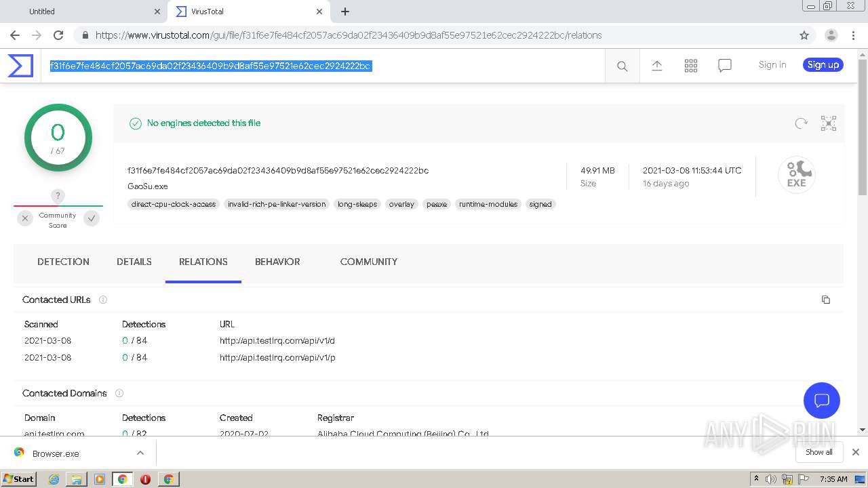
Task: Open new tab with plus button
Action: pyautogui.click(x=345, y=12)
